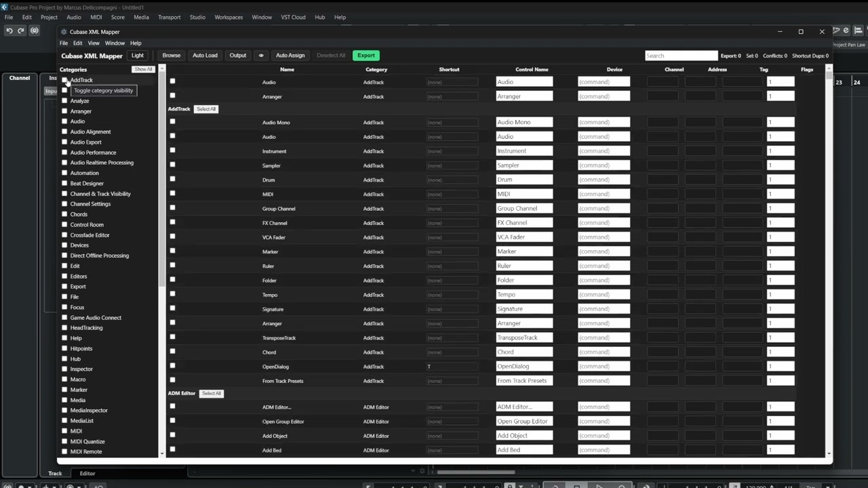Open the Workspaces menu in Cubase
This screenshot has height=488, width=868.
(x=229, y=17)
